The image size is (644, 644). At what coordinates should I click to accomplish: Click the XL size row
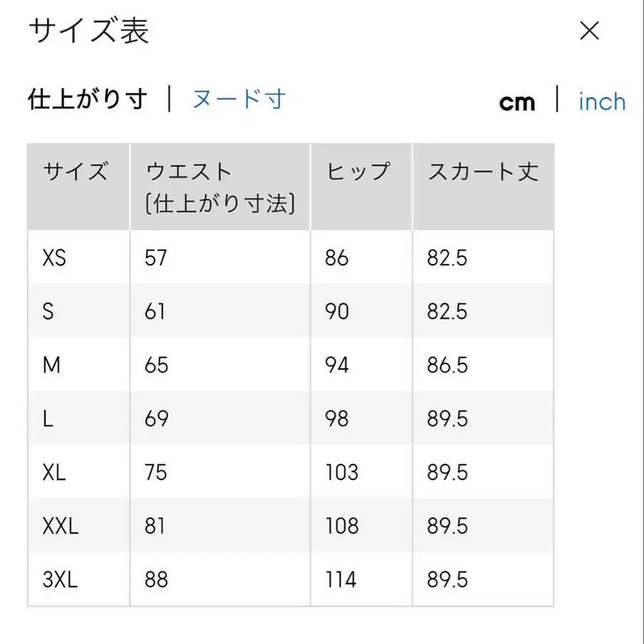[53, 473]
